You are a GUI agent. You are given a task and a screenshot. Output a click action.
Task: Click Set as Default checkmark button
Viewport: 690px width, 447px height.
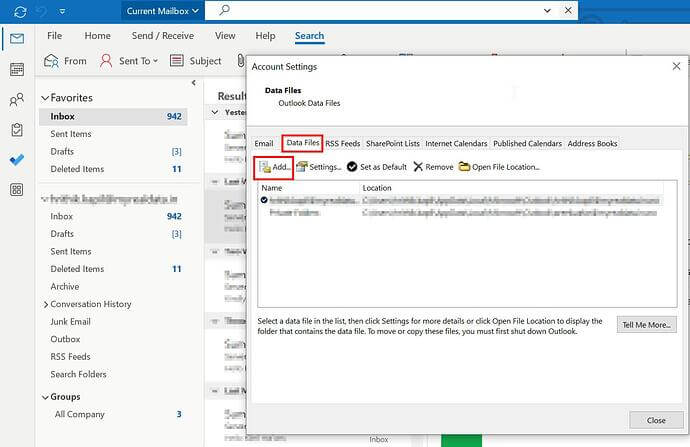pos(376,167)
